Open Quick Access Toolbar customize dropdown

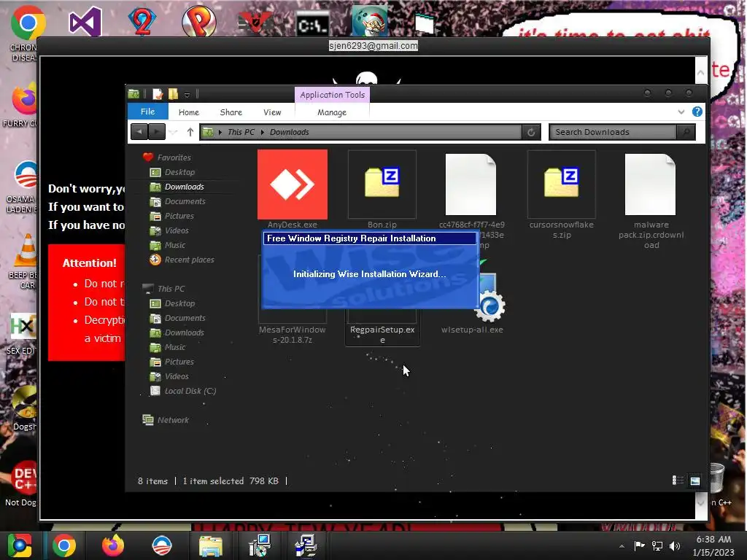[187, 95]
